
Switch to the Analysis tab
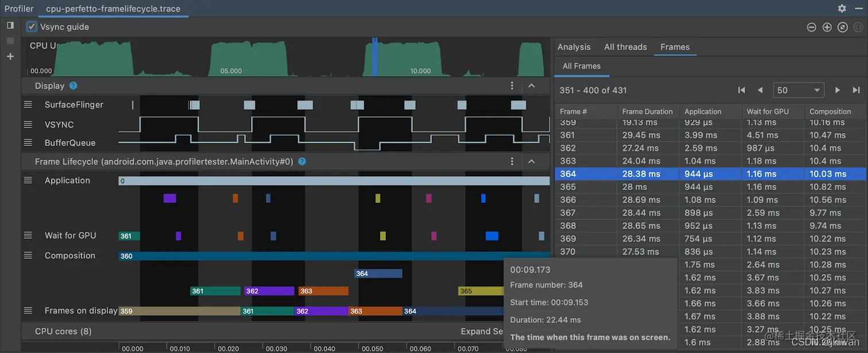[573, 47]
